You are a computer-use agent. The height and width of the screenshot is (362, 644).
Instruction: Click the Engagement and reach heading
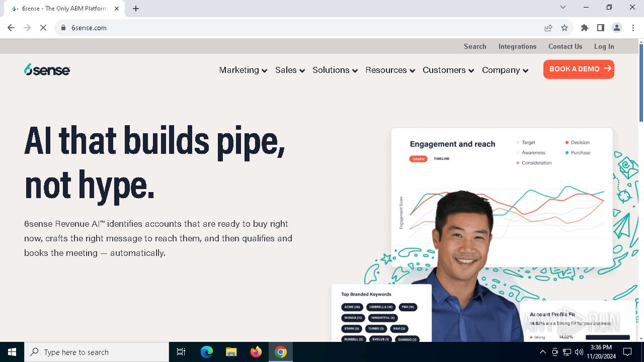452,144
